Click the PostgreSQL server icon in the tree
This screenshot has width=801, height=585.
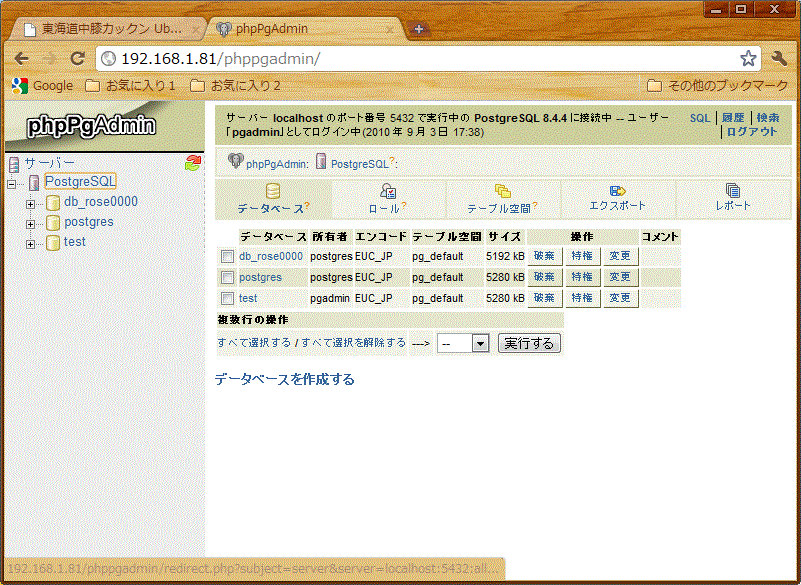point(34,182)
